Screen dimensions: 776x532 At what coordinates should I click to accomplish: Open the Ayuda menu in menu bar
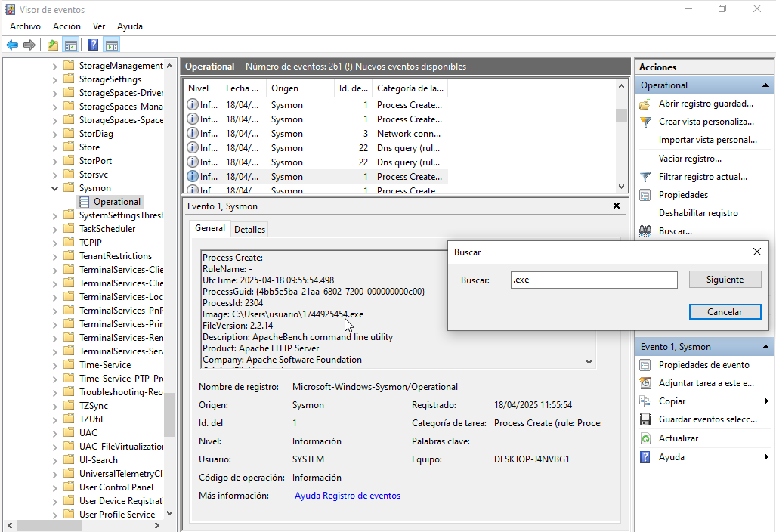[x=130, y=26]
